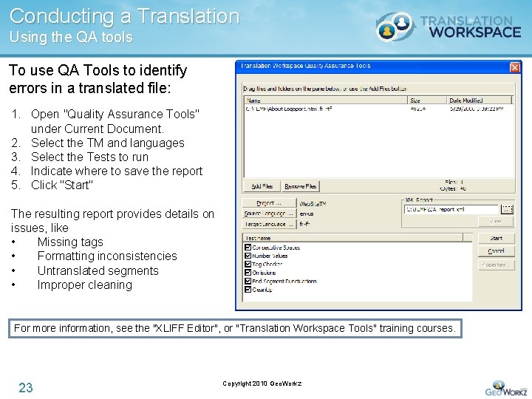
Task: Click the 'For more information' note box
Action: [x=235, y=328]
